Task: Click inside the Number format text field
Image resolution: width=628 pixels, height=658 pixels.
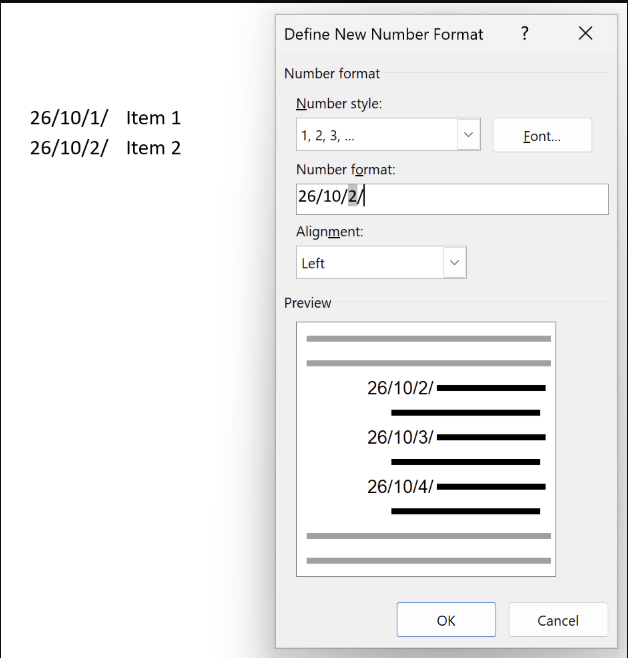Action: [452, 199]
